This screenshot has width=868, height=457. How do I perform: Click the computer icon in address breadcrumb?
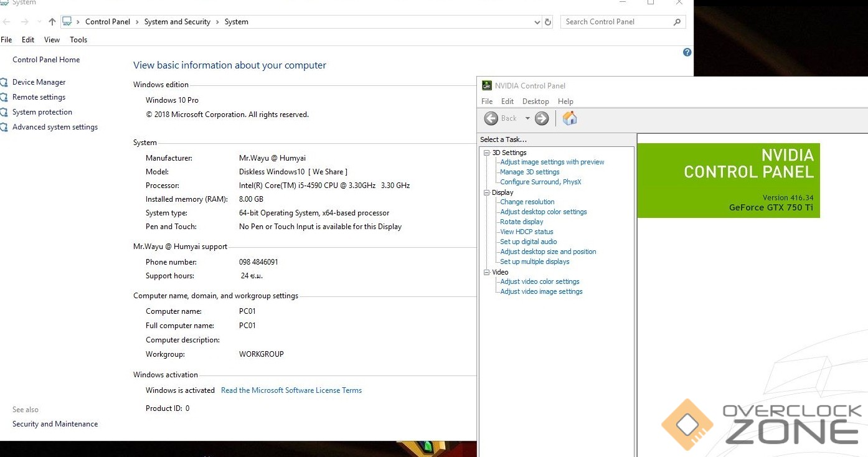pyautogui.click(x=67, y=22)
